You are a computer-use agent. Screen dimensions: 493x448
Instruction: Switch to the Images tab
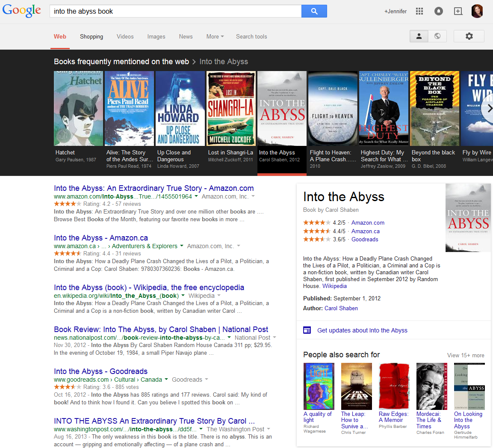[156, 36]
